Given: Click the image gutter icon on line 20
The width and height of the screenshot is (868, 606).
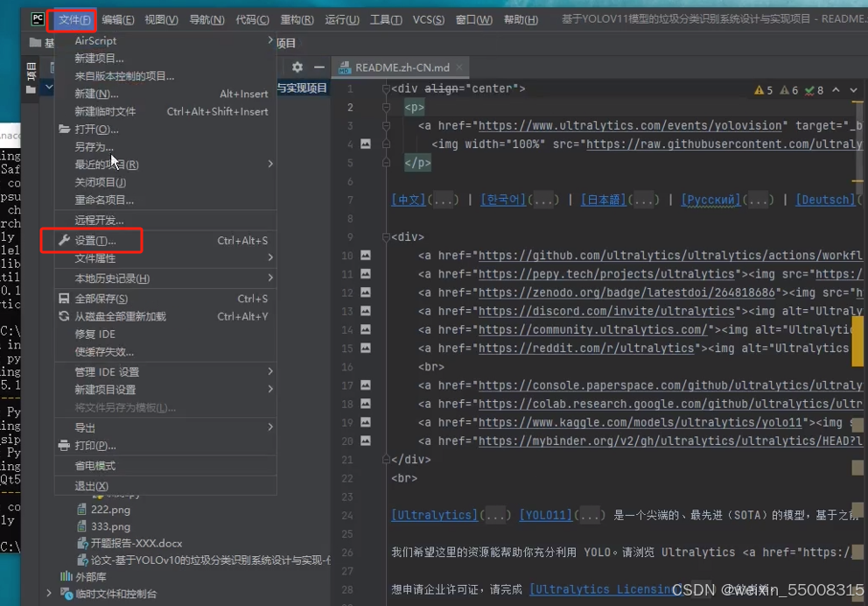Looking at the screenshot, I should coord(366,441).
